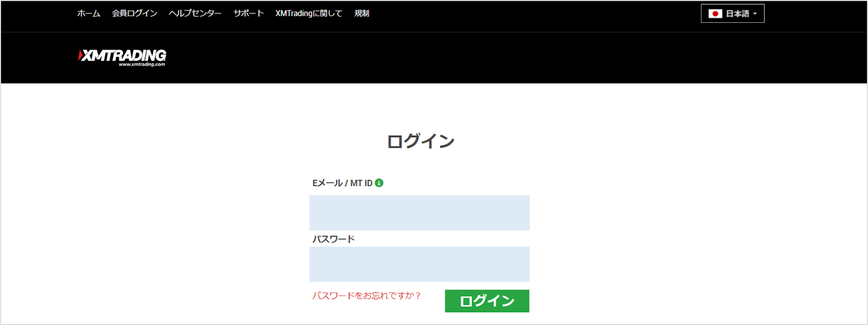This screenshot has height=325, width=868.
Task: Open the 日本語 language dropdown
Action: click(x=732, y=14)
